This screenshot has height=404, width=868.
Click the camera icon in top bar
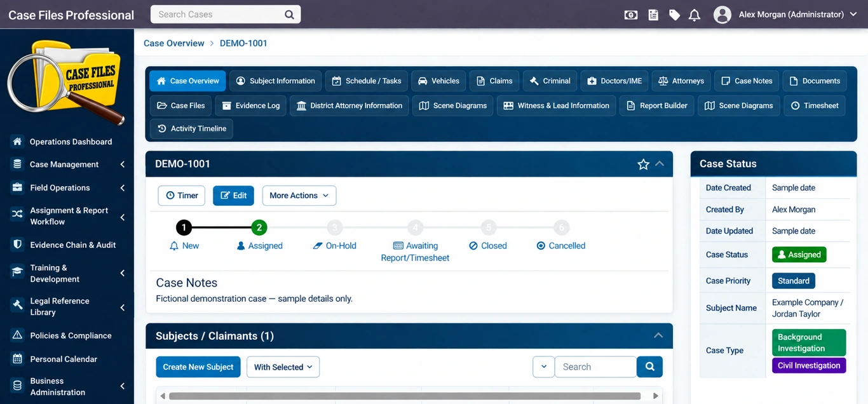(631, 15)
